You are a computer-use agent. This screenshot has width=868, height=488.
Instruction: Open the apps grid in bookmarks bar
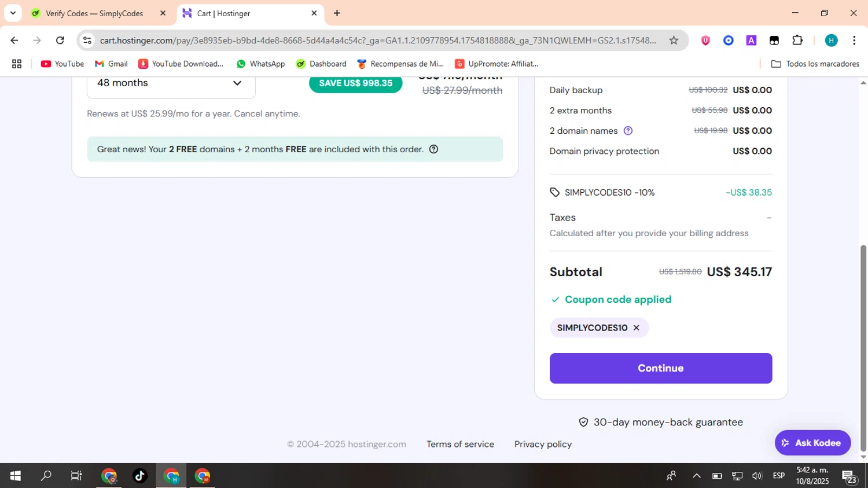pyautogui.click(x=17, y=64)
